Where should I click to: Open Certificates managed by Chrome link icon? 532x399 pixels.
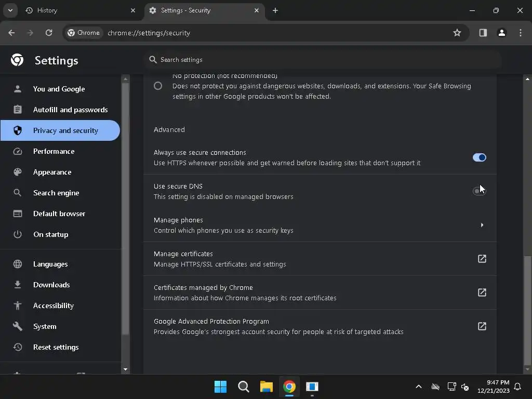tap(482, 292)
